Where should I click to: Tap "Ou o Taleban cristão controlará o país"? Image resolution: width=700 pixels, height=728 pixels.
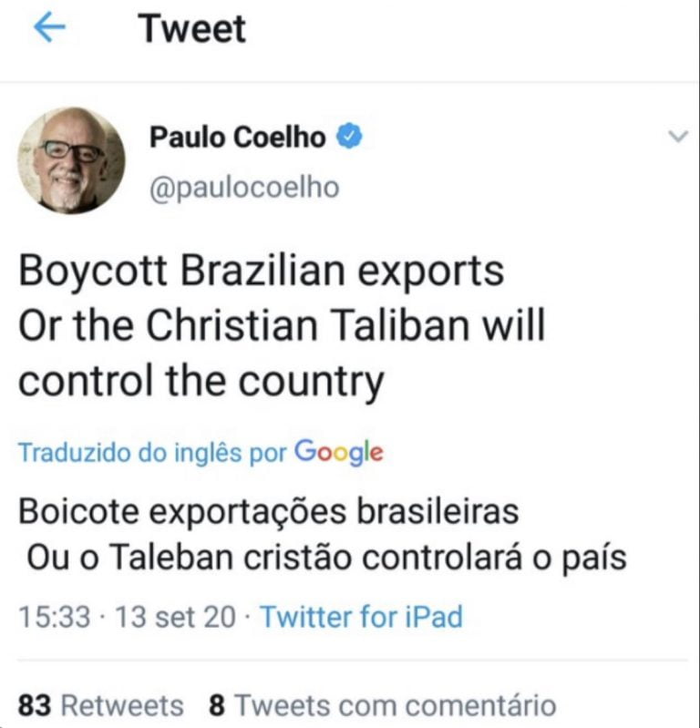point(326,557)
